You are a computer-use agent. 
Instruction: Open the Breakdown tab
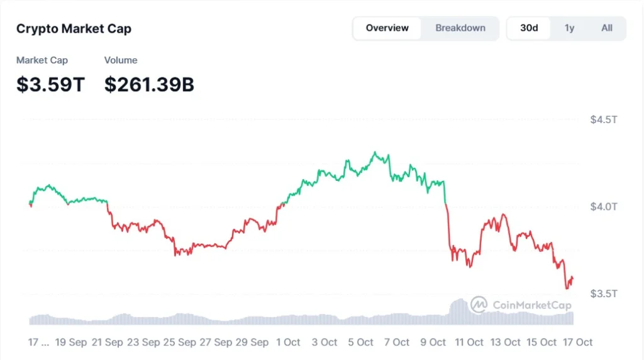point(460,28)
